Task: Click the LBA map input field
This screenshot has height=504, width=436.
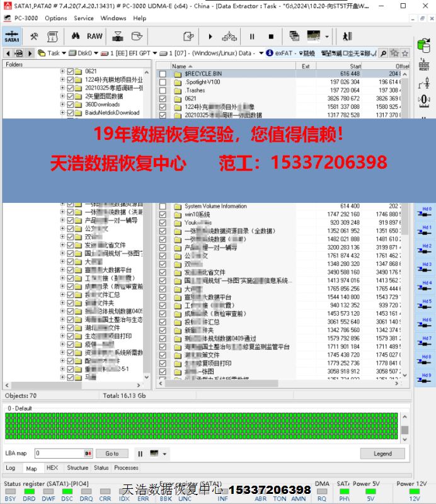Action: click(59, 454)
